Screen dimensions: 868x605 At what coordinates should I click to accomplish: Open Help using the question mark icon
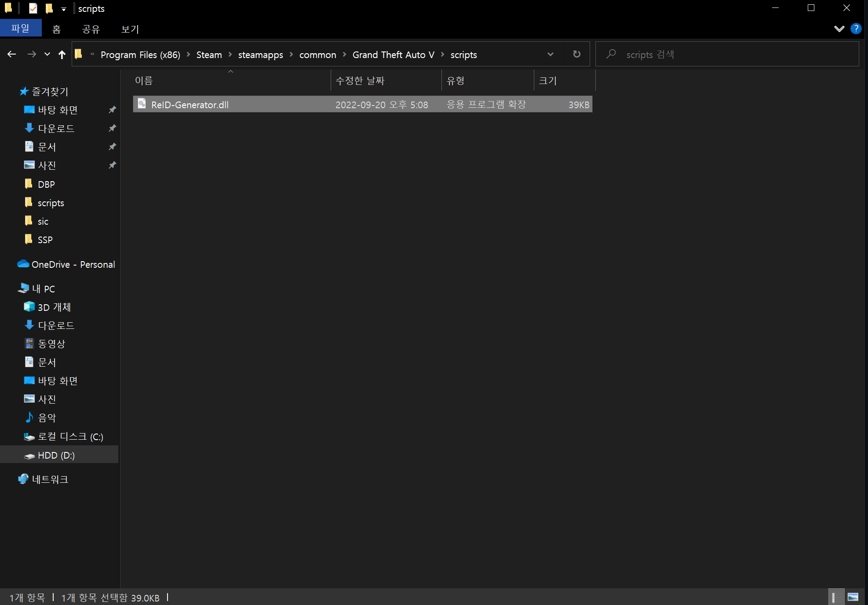tap(856, 29)
